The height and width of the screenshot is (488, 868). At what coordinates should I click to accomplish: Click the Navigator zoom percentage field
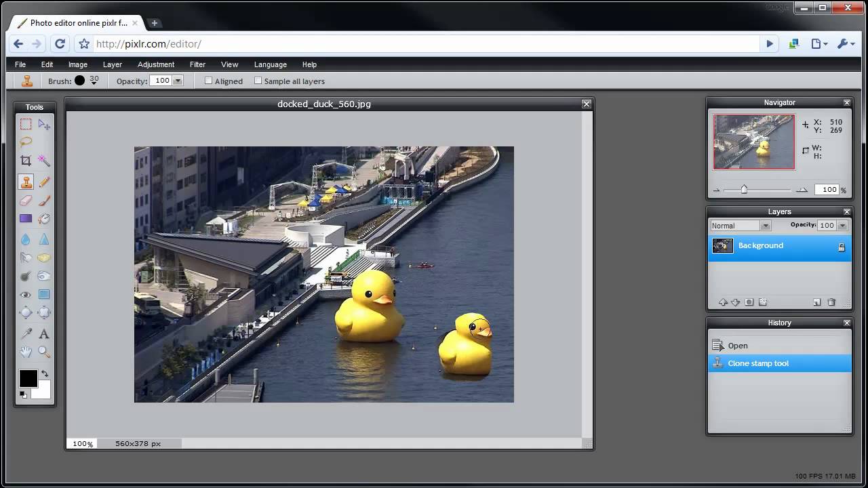pyautogui.click(x=827, y=190)
